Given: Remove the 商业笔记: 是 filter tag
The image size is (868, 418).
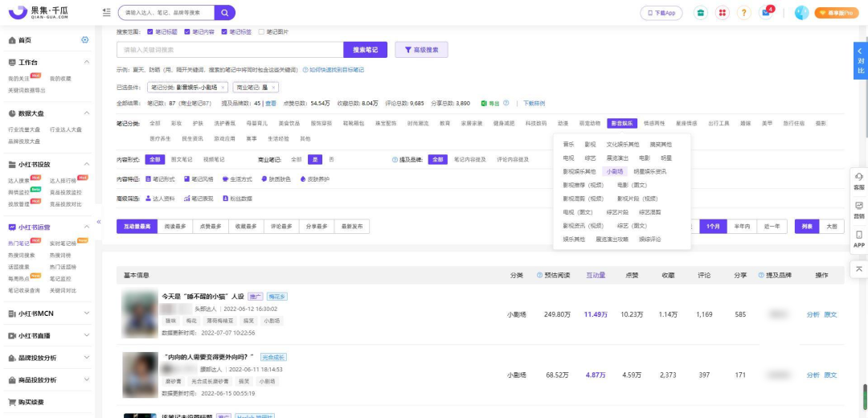Looking at the screenshot, I should tap(273, 88).
